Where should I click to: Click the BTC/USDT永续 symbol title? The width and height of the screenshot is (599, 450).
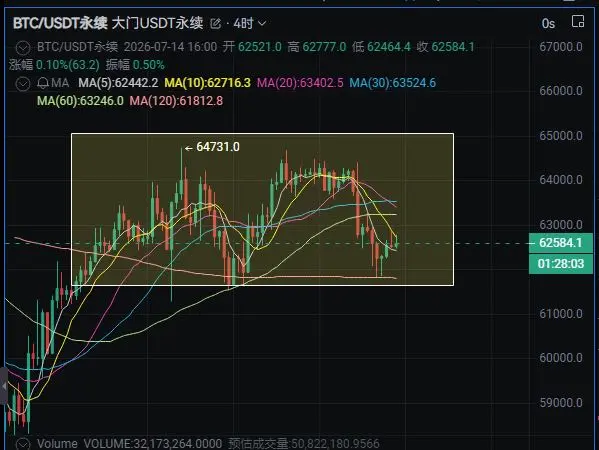coord(60,24)
